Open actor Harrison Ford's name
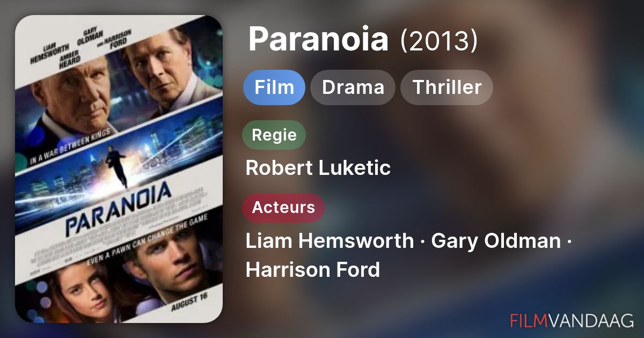The image size is (644, 338). (x=313, y=269)
